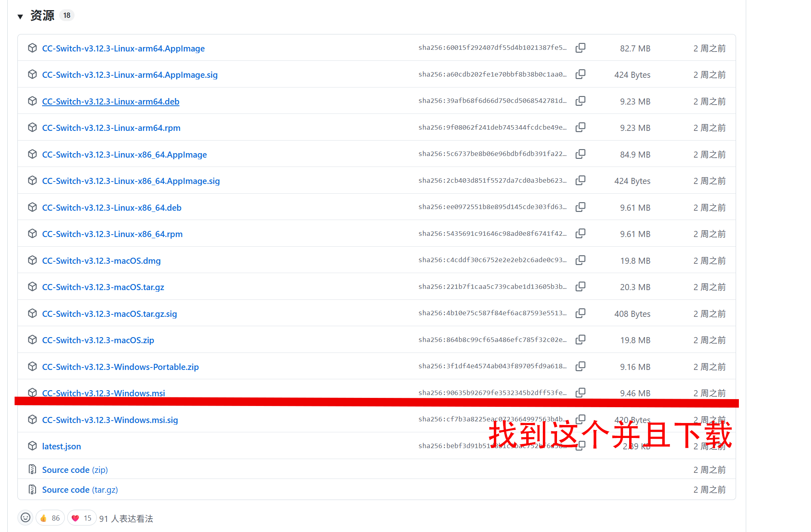Download CC-Switch-v3.12.3-macOS.dmg
The height and width of the screenshot is (532, 811).
tap(101, 261)
